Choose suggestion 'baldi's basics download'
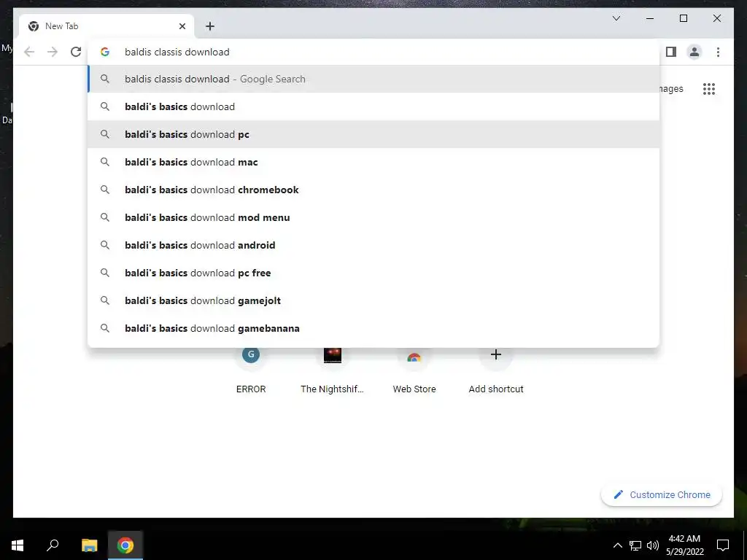Image resolution: width=747 pixels, height=560 pixels. pos(373,106)
